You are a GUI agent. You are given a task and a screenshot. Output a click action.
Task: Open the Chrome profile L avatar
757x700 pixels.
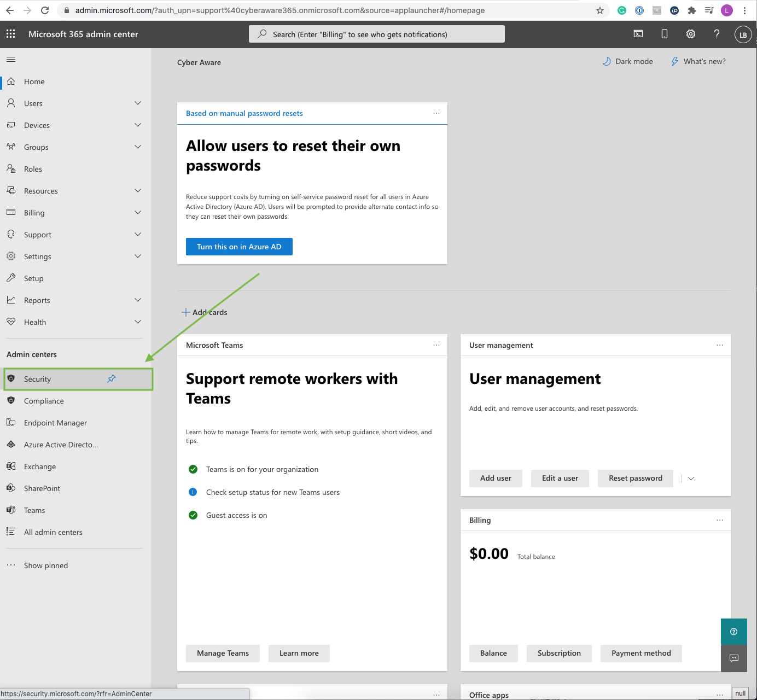[727, 10]
